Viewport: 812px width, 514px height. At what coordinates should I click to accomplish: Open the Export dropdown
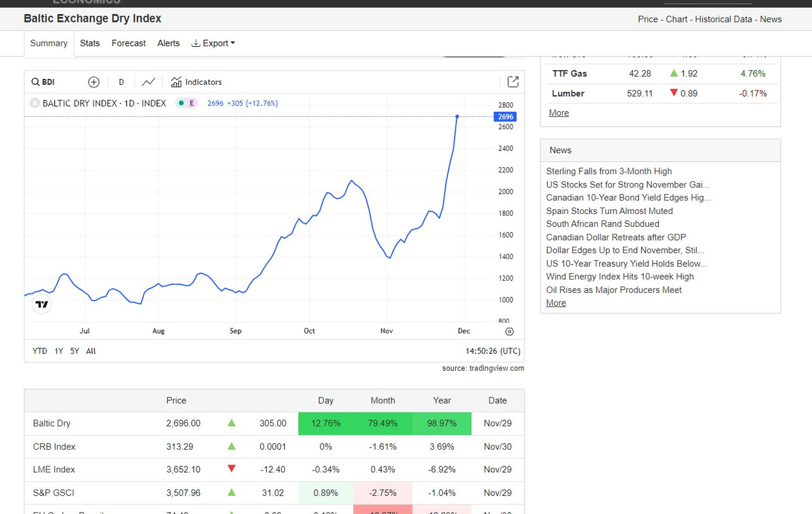click(213, 43)
